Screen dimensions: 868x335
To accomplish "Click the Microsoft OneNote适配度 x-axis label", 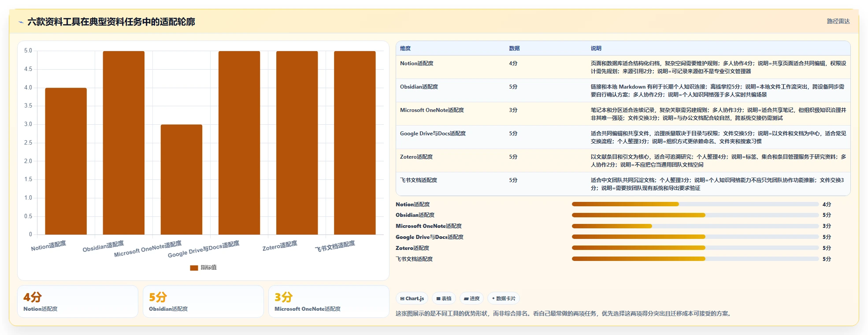I will (x=148, y=249).
